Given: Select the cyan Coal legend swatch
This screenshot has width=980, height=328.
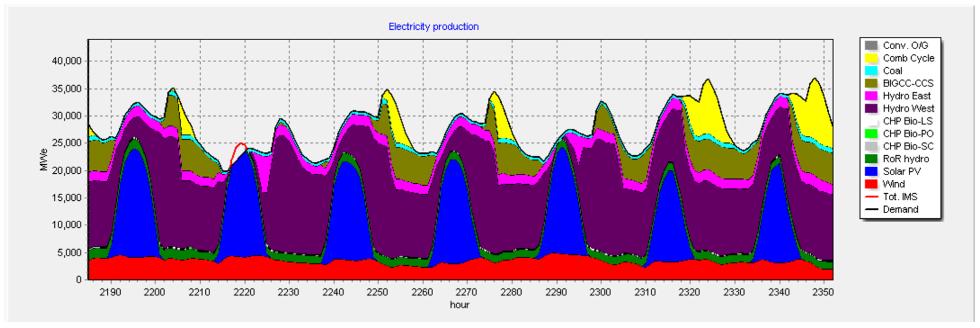Looking at the screenshot, I should (871, 71).
